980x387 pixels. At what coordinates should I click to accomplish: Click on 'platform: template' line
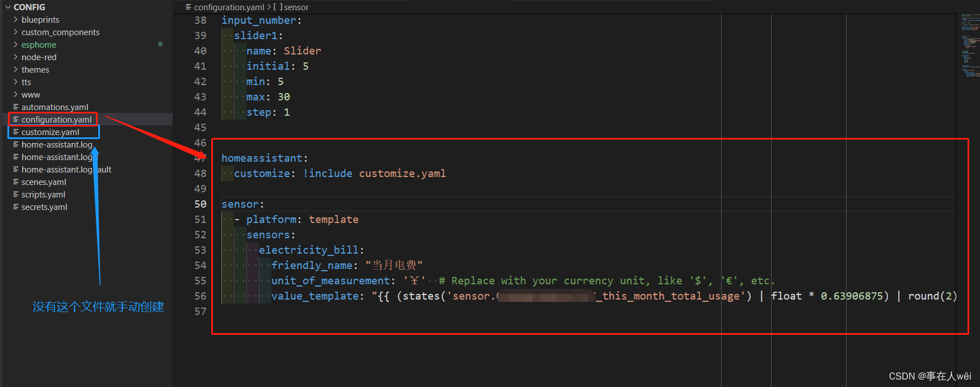302,220
